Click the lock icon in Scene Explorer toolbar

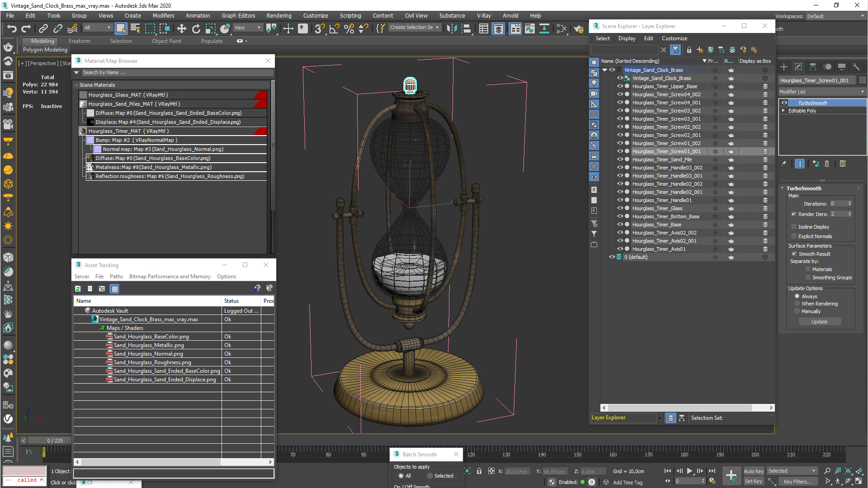click(x=689, y=50)
